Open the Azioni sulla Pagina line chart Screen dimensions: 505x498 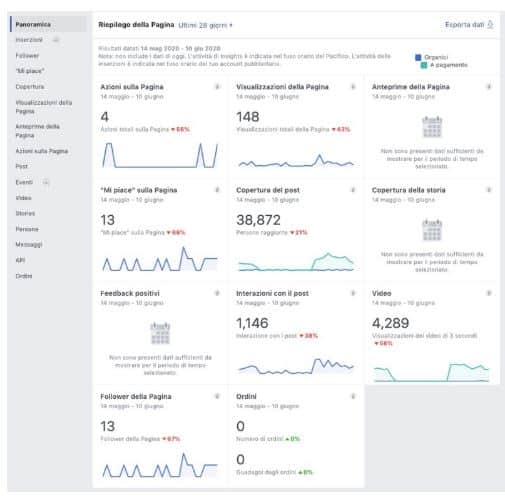pos(160,155)
